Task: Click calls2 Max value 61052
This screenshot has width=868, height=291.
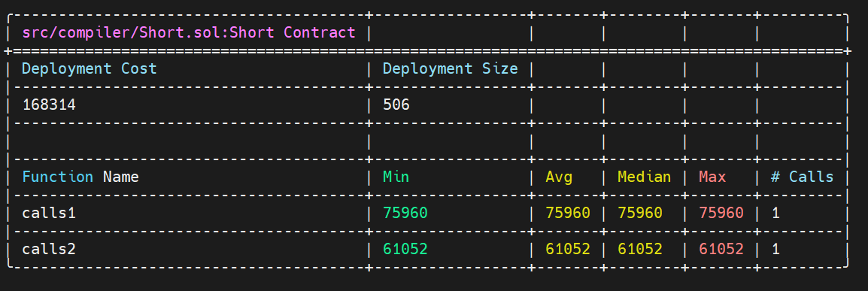Action: pos(721,249)
